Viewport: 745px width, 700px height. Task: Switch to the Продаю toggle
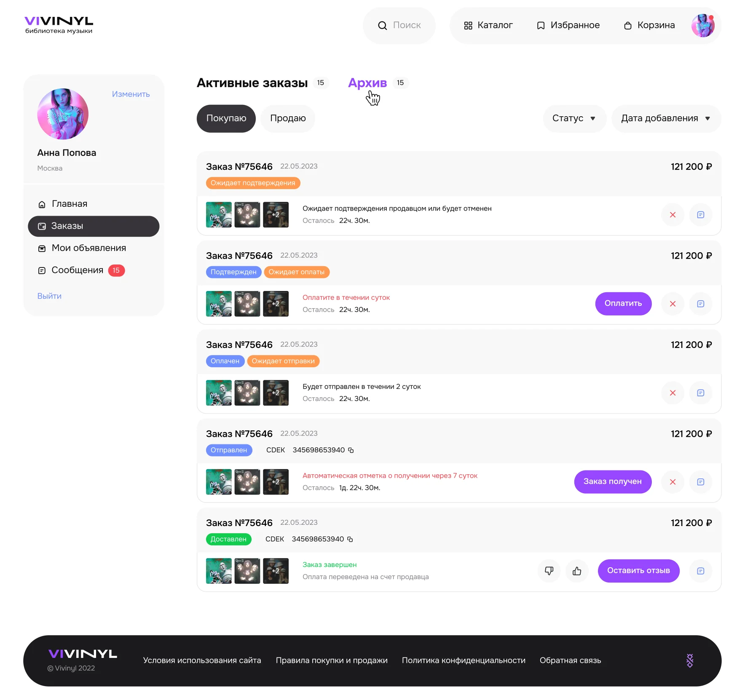tap(288, 118)
